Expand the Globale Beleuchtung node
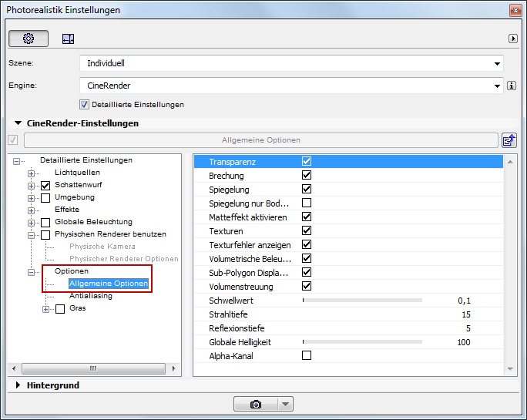 click(31, 223)
